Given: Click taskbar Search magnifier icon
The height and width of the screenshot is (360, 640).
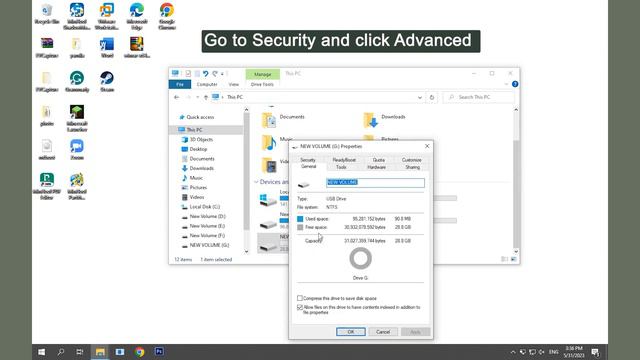Looking at the screenshot, I should pyautogui.click(x=61, y=352).
